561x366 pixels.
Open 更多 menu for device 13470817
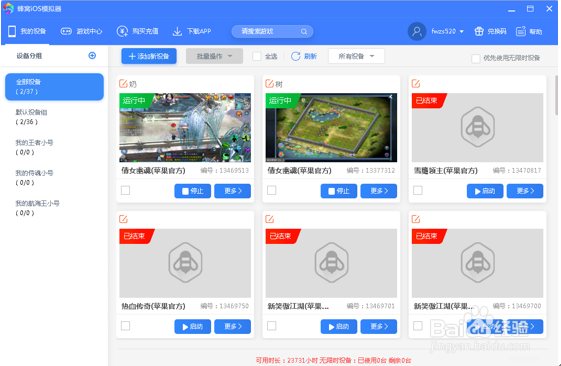click(x=525, y=191)
